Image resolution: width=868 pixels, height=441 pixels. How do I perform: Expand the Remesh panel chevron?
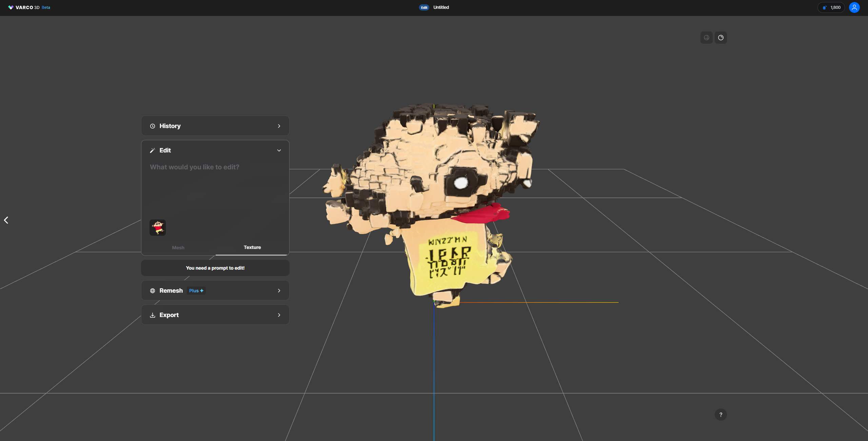pos(279,291)
